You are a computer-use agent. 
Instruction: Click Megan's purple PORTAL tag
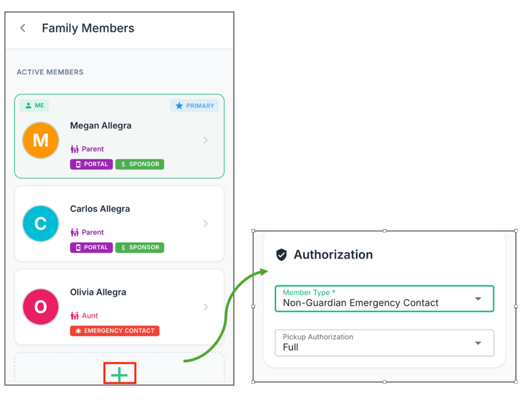(91, 164)
